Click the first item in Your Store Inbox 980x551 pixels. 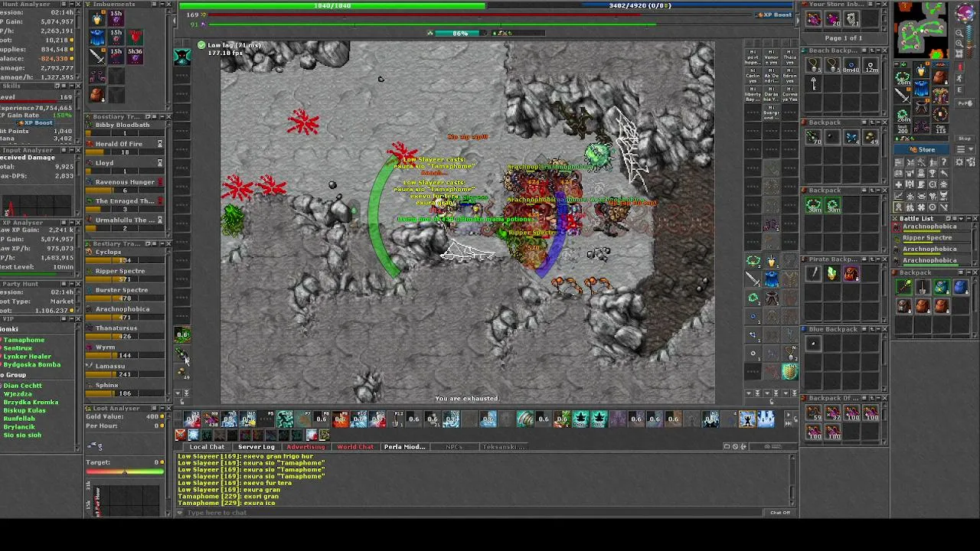(x=814, y=20)
